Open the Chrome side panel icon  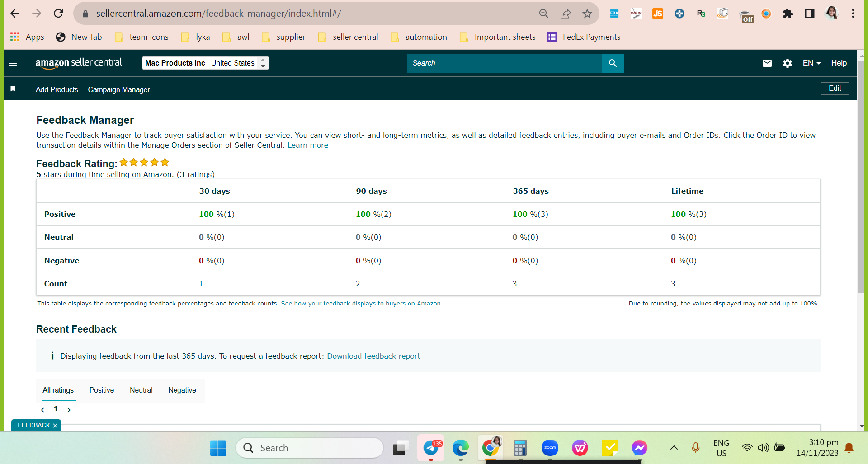pyautogui.click(x=810, y=14)
